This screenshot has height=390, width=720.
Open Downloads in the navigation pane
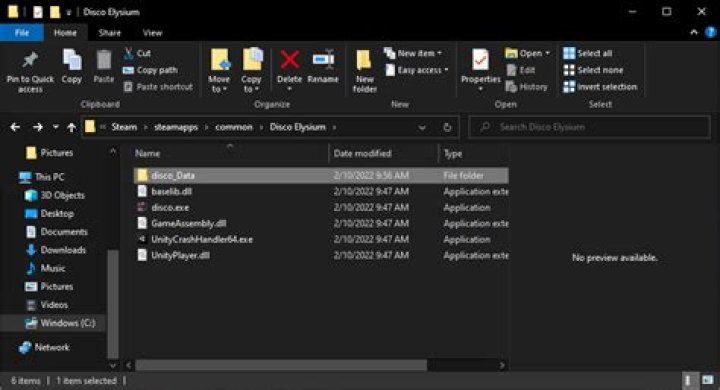[x=56, y=250]
